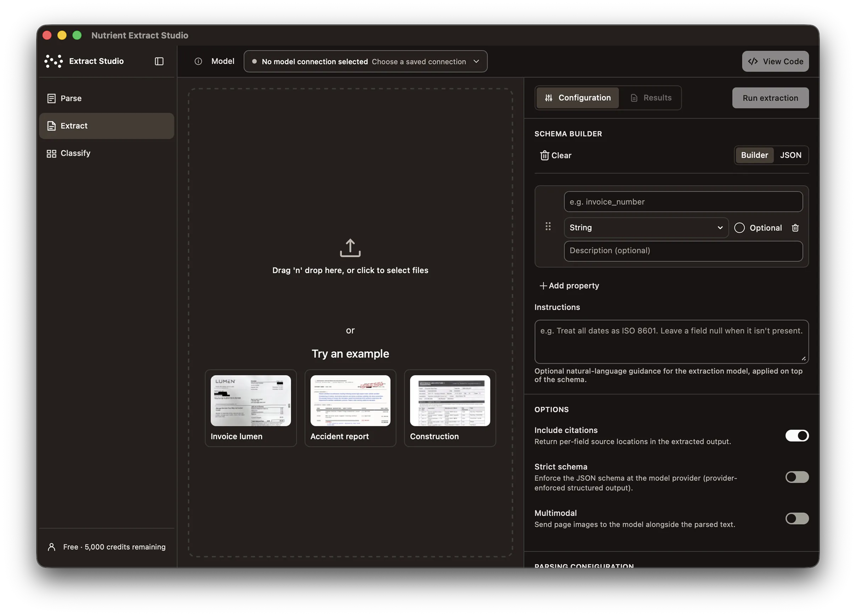The height and width of the screenshot is (616, 856).
Task: Click the drag and drop upload text
Action: (x=350, y=270)
